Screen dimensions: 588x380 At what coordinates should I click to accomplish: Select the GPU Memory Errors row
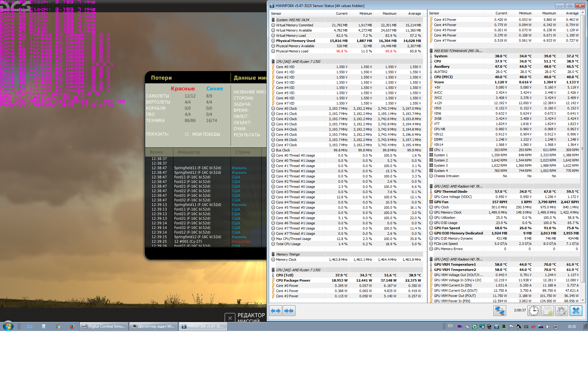[x=504, y=249]
